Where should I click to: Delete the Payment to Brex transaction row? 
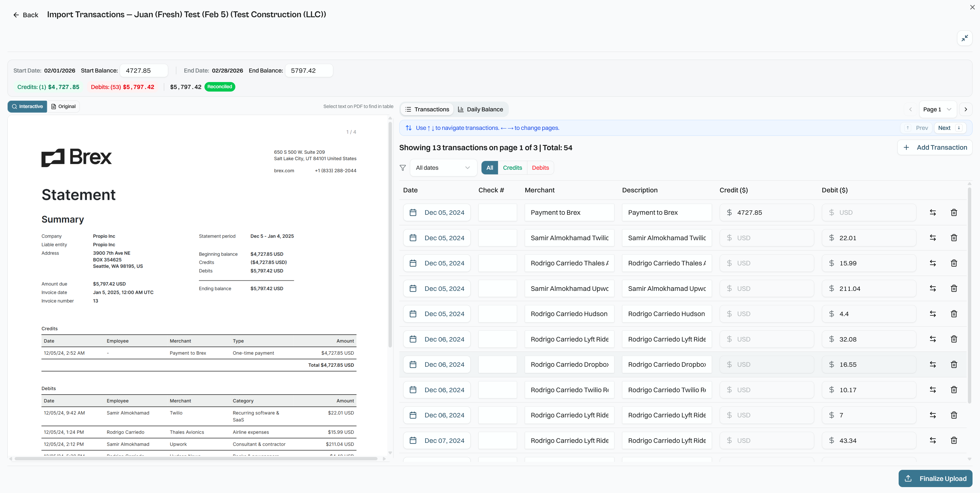[954, 212]
